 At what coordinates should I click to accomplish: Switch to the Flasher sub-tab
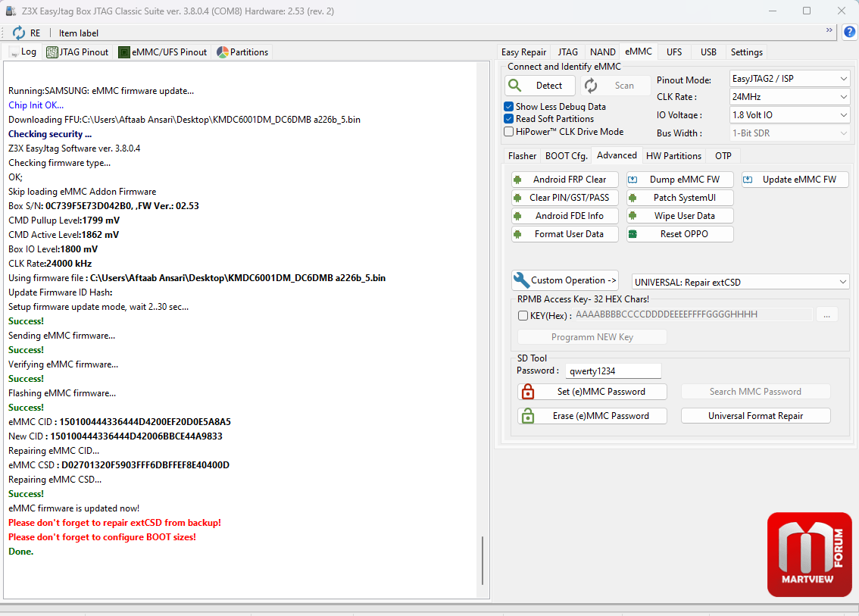point(522,156)
